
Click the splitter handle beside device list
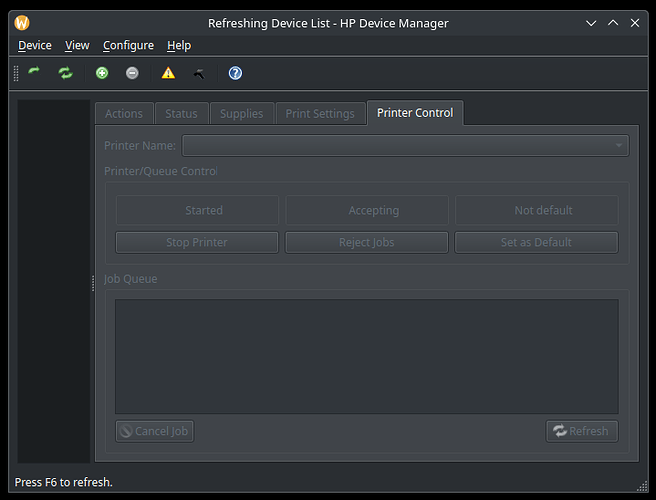[93, 283]
